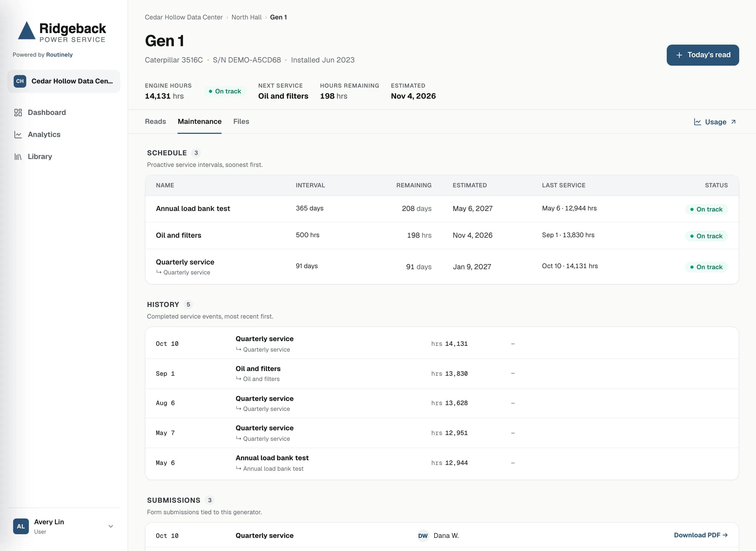
Task: Click the hrs 13,628 value in history
Action: tap(449, 403)
